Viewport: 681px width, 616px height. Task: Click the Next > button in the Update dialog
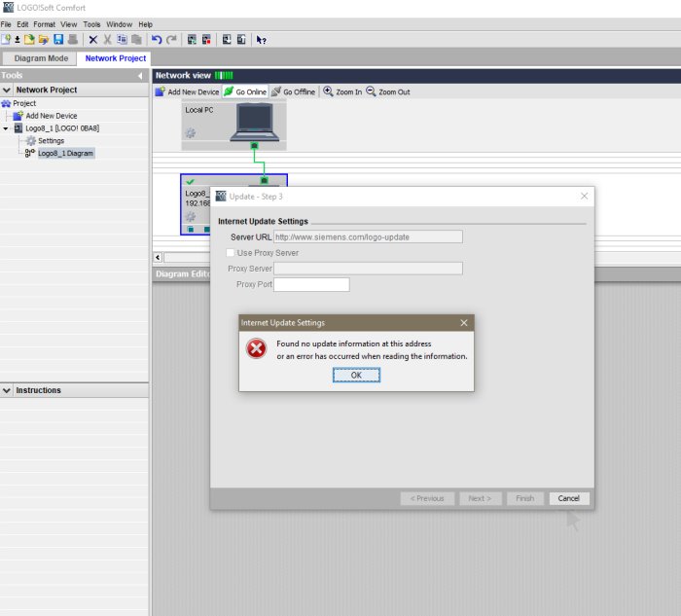tap(480, 498)
